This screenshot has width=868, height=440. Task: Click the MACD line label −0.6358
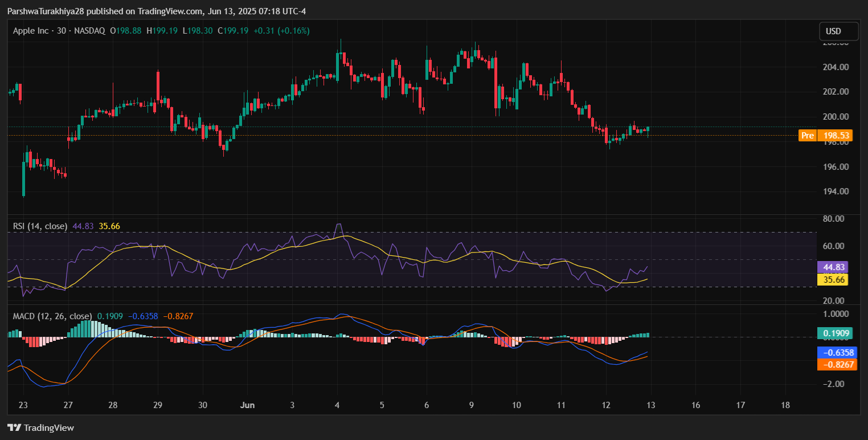pos(837,353)
